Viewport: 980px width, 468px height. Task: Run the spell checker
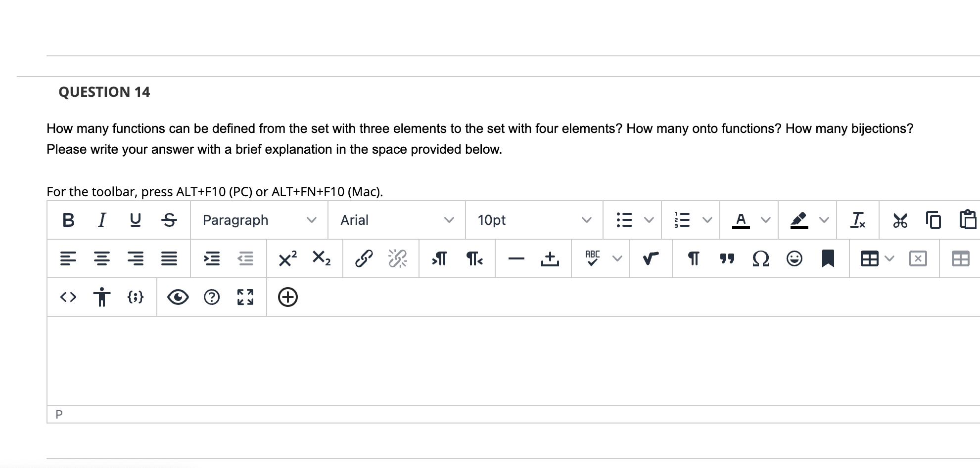point(592,257)
